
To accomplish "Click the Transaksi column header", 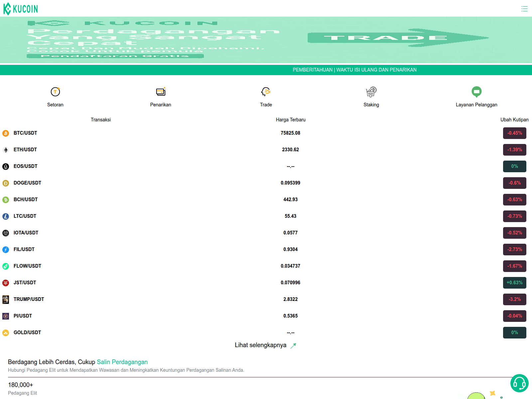I will tap(101, 120).
